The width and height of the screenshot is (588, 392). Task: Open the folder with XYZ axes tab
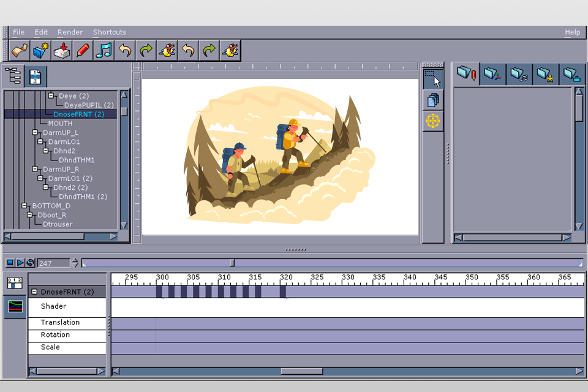[492, 74]
